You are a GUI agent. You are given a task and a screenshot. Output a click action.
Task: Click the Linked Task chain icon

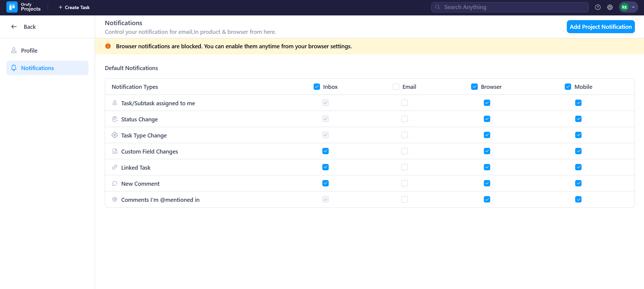click(115, 167)
